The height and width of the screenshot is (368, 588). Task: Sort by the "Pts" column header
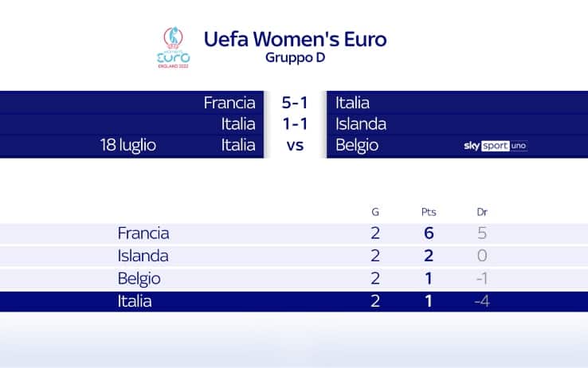429,212
